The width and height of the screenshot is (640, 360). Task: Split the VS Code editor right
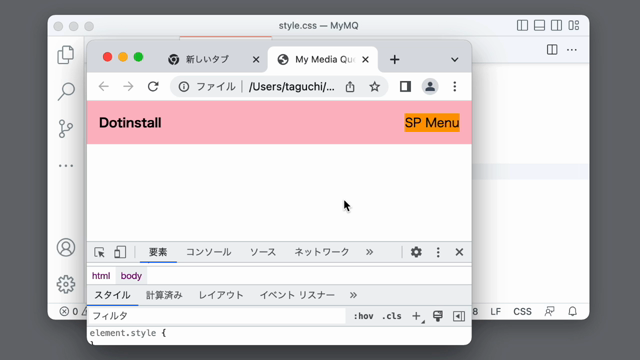tap(552, 50)
